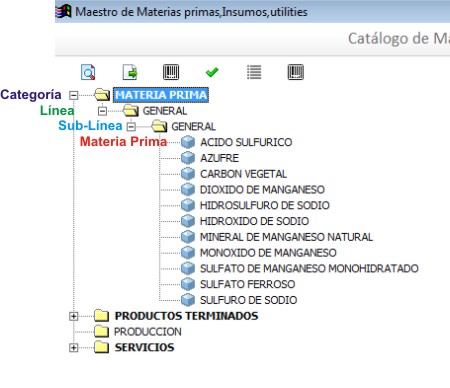Select the PRODUCCION category

(x=148, y=331)
